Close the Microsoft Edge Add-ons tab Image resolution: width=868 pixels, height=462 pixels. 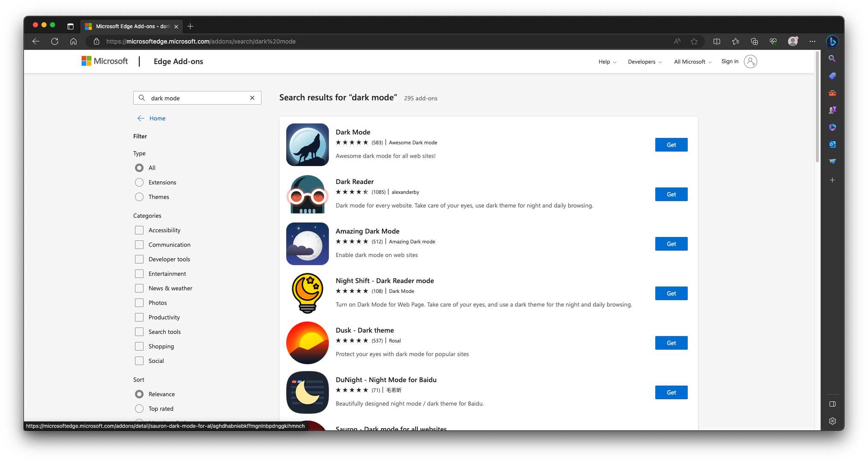click(176, 26)
